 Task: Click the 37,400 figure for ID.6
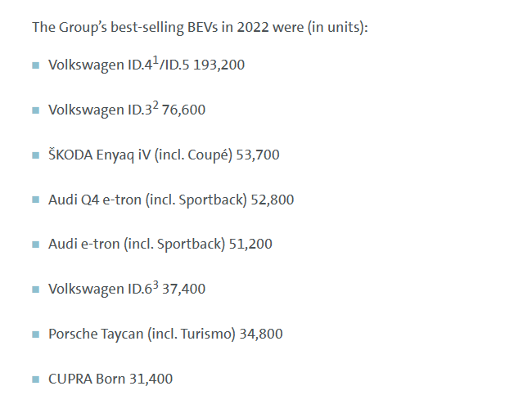click(x=184, y=289)
